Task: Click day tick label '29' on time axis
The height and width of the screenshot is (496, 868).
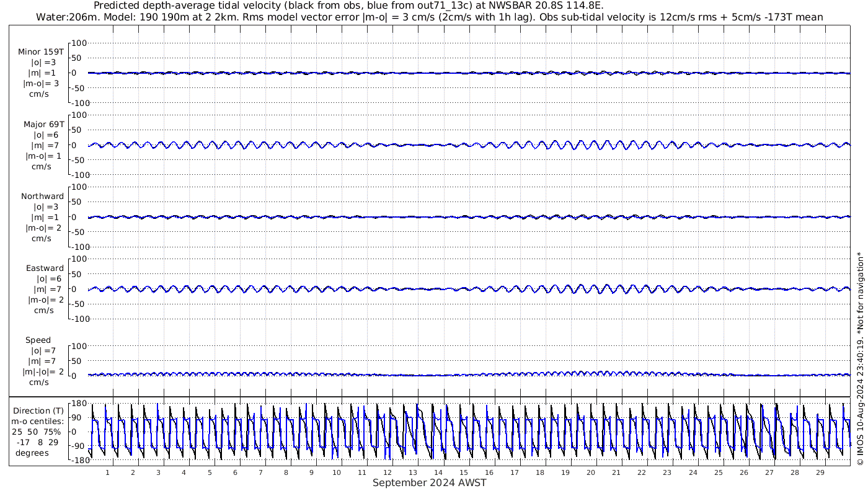Action: [820, 472]
